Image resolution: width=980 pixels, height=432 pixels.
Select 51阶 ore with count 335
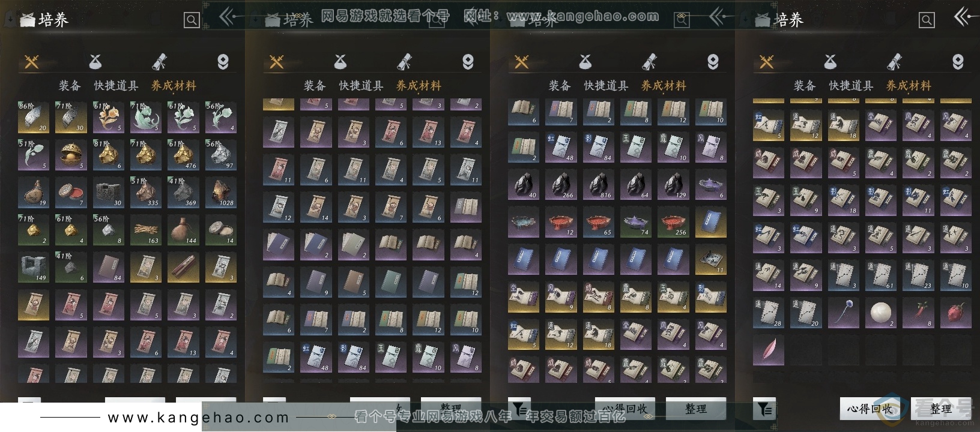tap(146, 192)
